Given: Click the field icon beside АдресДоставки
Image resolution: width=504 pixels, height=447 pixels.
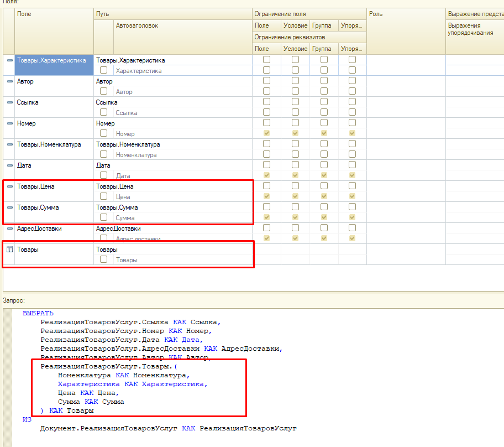Looking at the screenshot, I should click(x=9, y=228).
